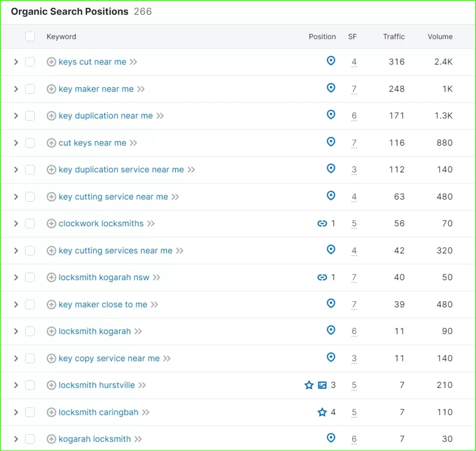Expand the 'keys cut near me' row
Screen dimensions: 476x451
coord(16,62)
